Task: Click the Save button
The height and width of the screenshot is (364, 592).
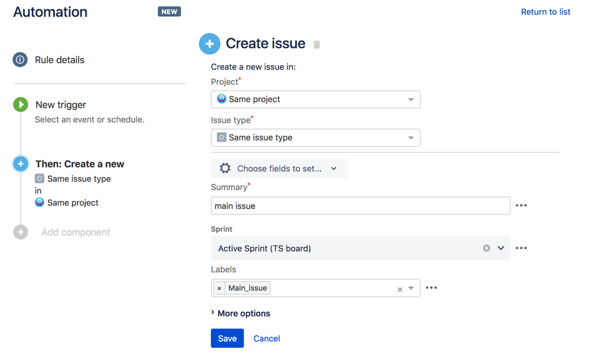Action: 228,339
